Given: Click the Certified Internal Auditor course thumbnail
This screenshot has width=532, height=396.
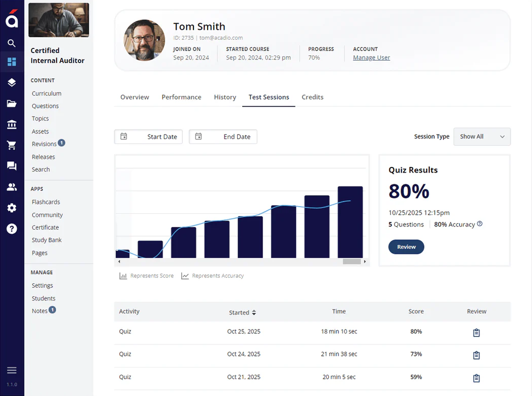Looking at the screenshot, I should (59, 20).
